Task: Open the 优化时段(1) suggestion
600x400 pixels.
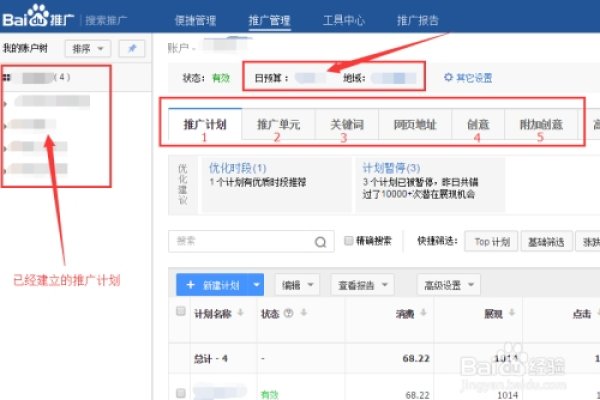Action: point(238,168)
